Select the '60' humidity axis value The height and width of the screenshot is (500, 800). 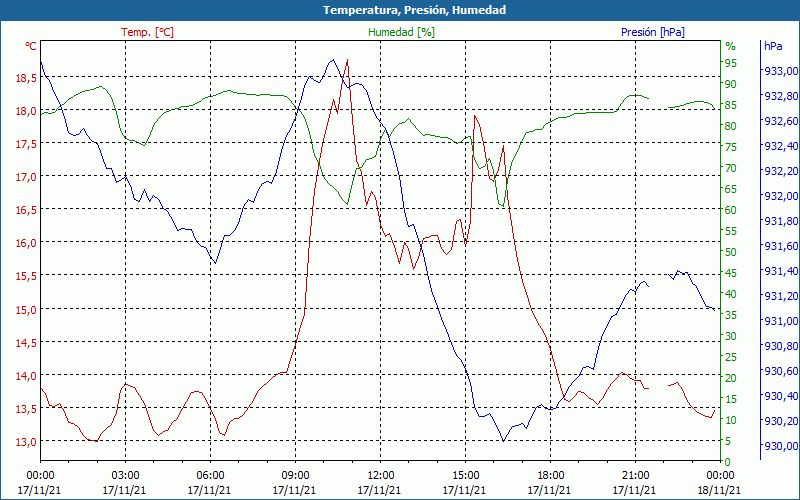pos(731,210)
